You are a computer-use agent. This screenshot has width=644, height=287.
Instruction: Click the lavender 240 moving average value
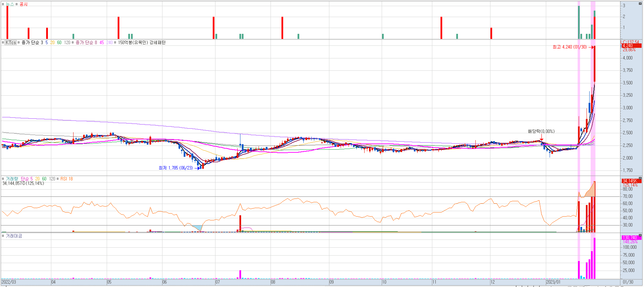(109, 43)
